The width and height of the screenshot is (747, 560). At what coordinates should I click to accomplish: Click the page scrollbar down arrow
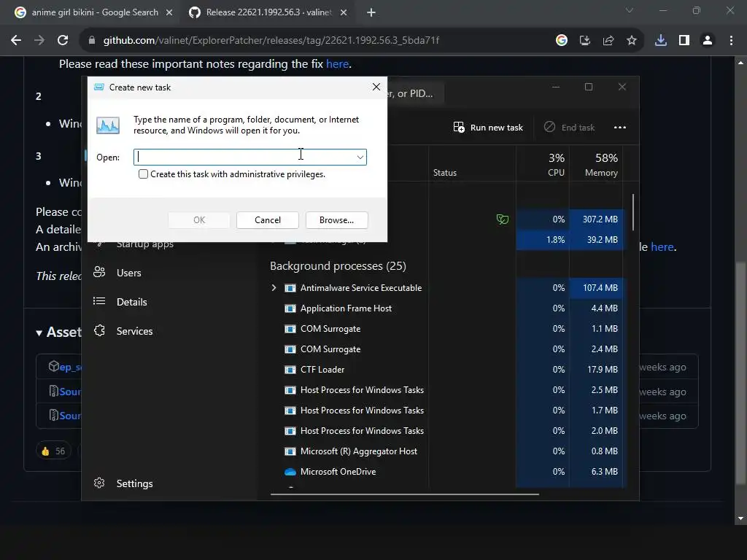(740, 518)
